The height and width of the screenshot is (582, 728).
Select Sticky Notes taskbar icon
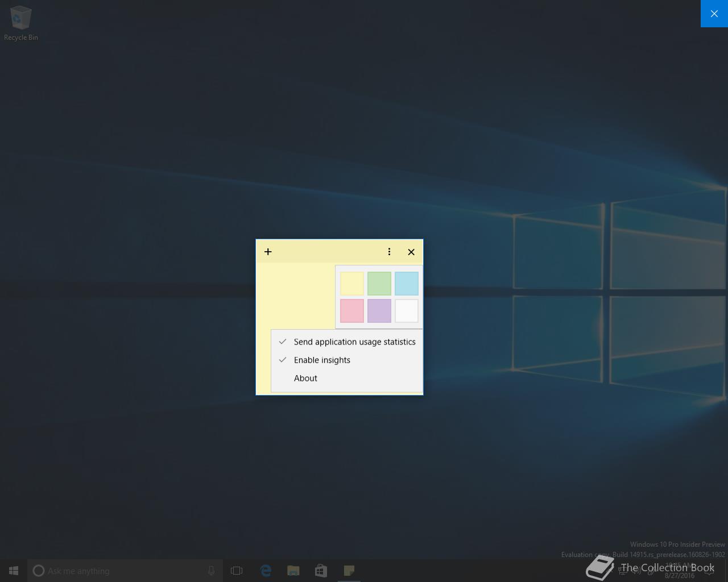pyautogui.click(x=349, y=571)
